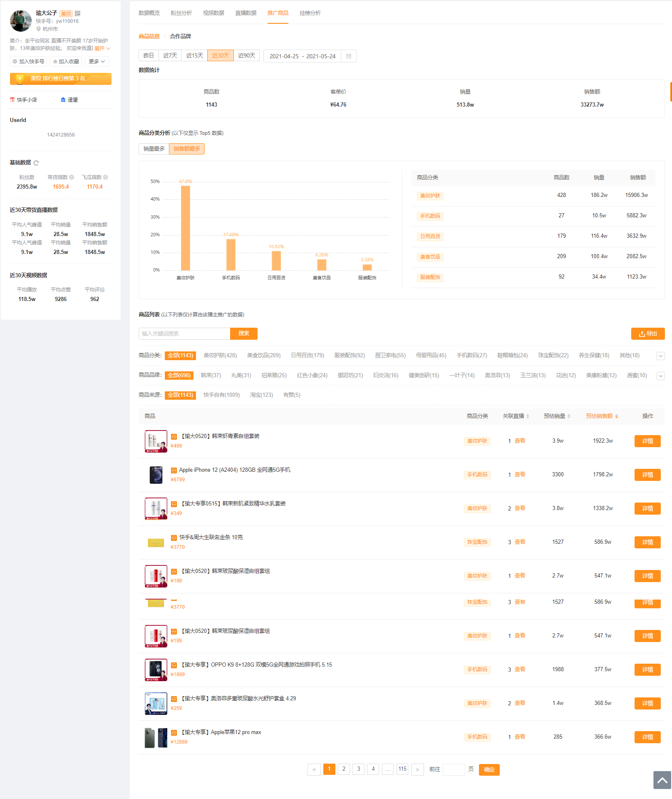The image size is (672, 799).
Task: Open thumbnail of OPPO K9 product
Action: tap(156, 670)
